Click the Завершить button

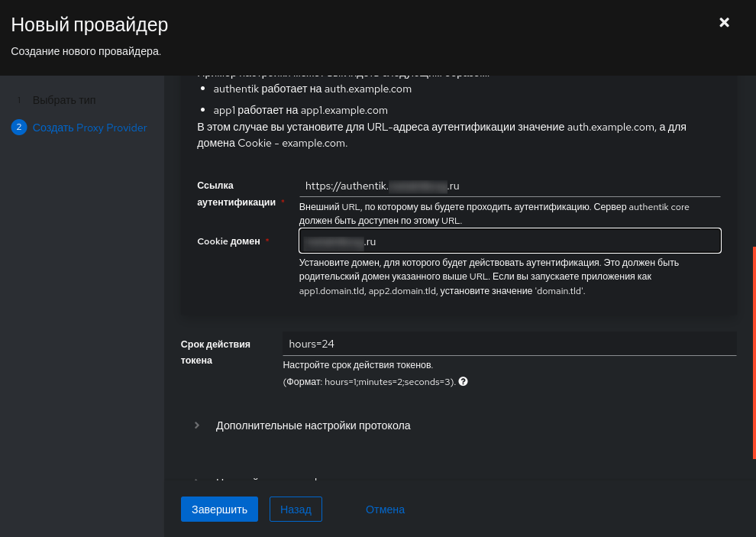(x=219, y=509)
